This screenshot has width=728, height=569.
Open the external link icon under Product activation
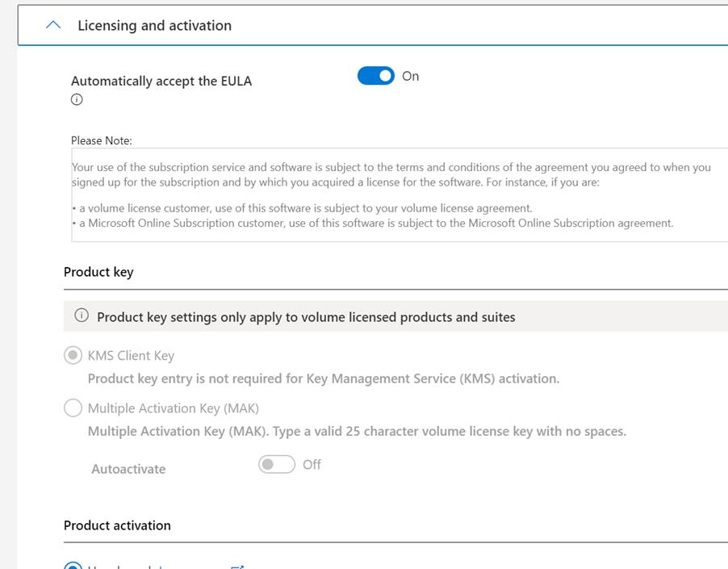coord(236,567)
